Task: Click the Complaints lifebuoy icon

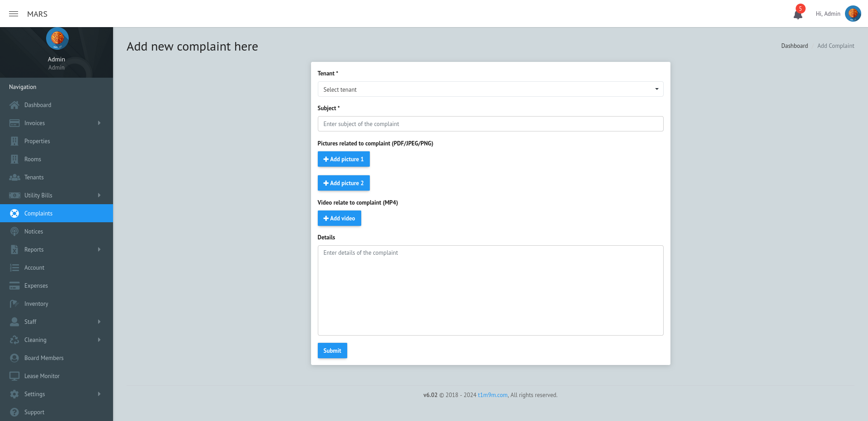Action: tap(14, 213)
